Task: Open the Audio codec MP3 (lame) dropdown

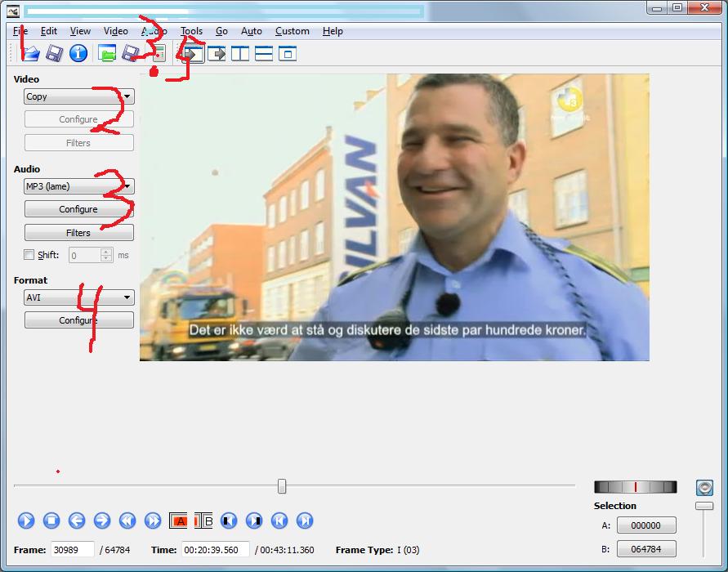Action: (79, 186)
